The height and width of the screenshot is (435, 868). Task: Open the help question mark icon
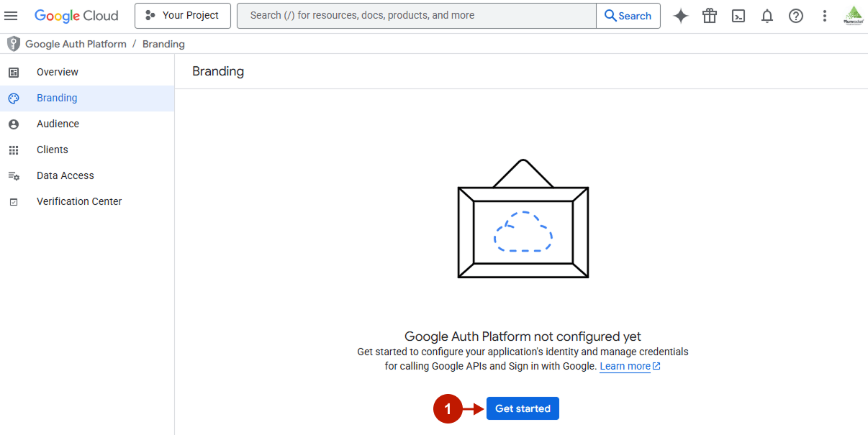(x=795, y=15)
